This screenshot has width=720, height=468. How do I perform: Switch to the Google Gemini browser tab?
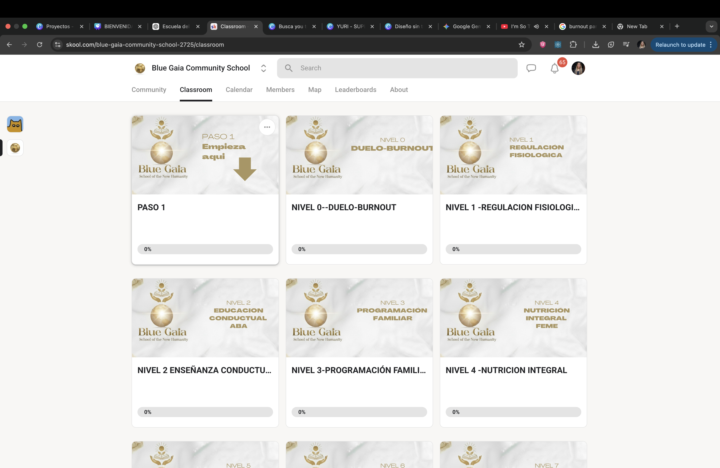[x=466, y=26]
